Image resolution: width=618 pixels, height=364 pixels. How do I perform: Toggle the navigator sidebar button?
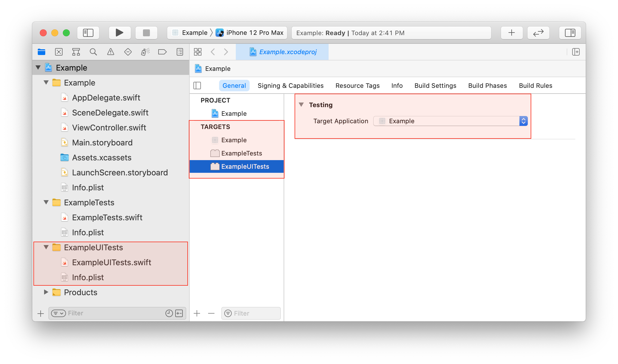point(88,33)
